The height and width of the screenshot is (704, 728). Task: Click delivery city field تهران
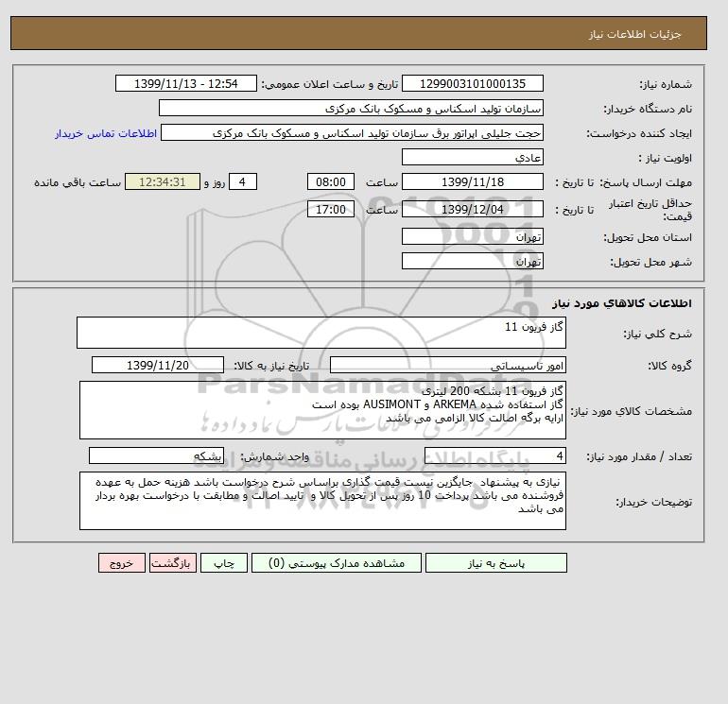(x=472, y=261)
